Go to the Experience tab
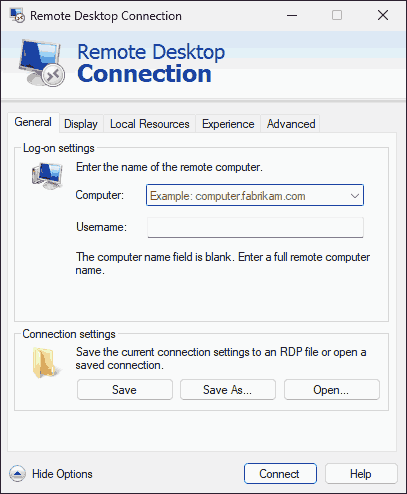The width and height of the screenshot is (407, 494). [228, 124]
